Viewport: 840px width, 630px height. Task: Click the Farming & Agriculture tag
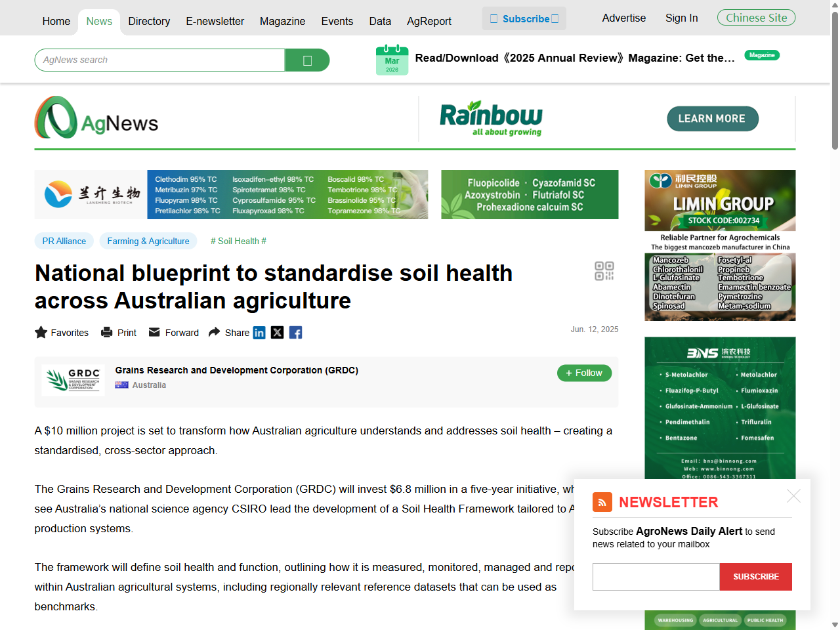(148, 241)
